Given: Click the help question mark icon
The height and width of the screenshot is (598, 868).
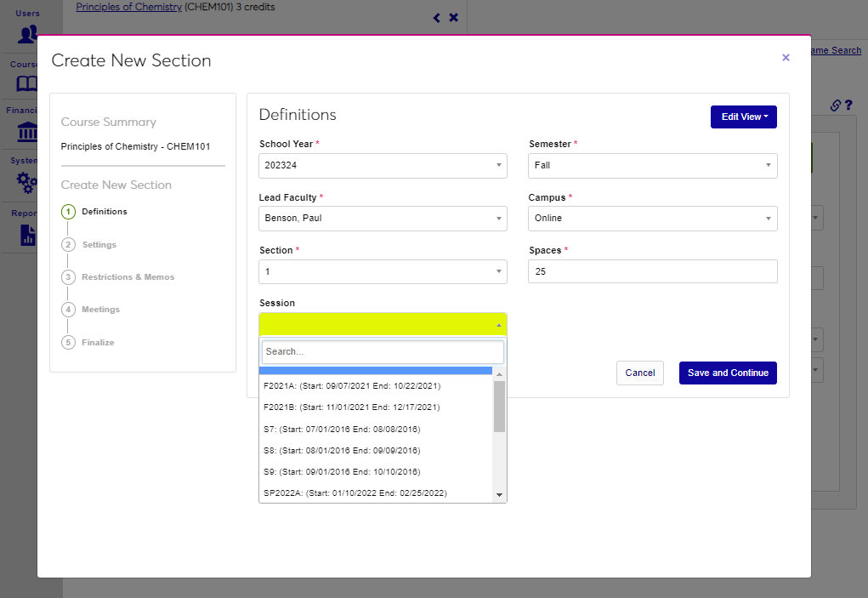Looking at the screenshot, I should (848, 105).
